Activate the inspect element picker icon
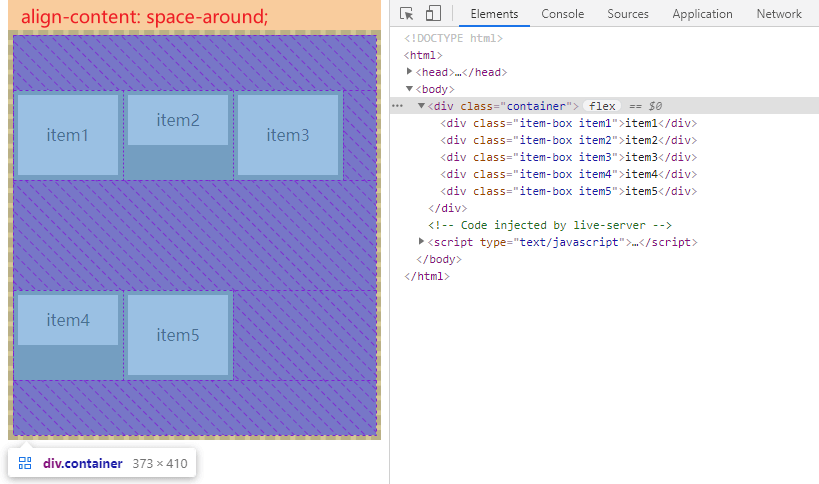The width and height of the screenshot is (819, 484). tap(406, 14)
